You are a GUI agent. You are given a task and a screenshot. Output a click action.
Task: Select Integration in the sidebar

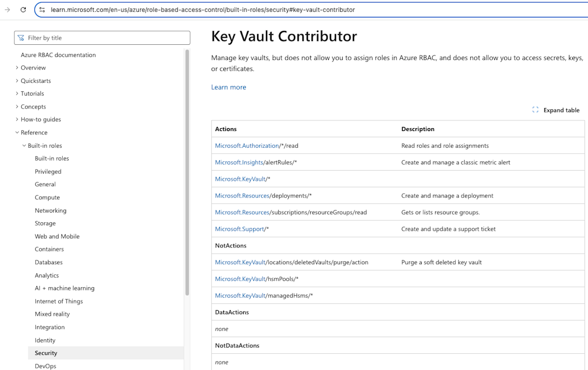click(49, 327)
